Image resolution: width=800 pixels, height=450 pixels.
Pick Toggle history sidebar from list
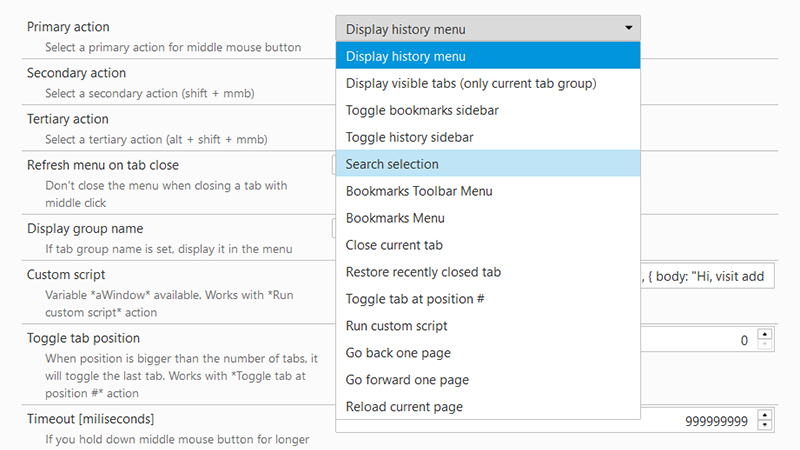tap(488, 137)
